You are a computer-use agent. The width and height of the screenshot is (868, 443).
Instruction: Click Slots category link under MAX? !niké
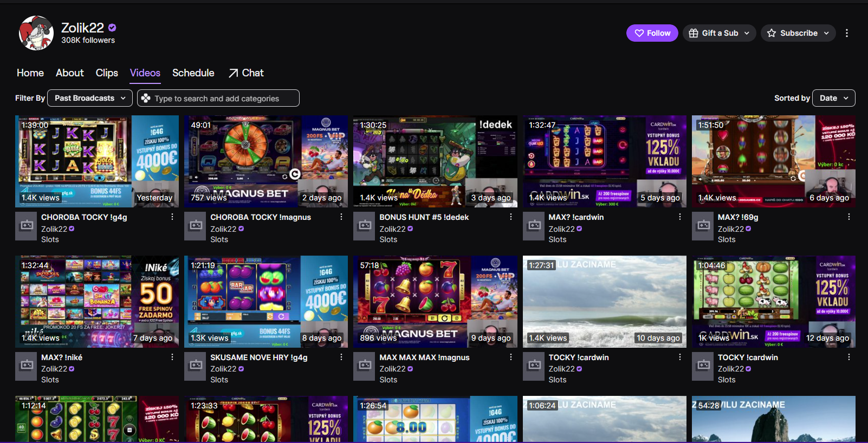point(50,380)
